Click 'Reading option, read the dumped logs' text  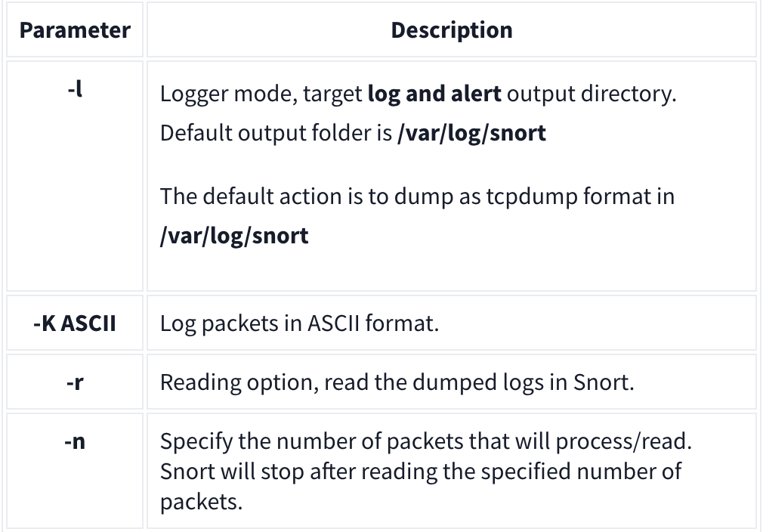click(x=351, y=382)
